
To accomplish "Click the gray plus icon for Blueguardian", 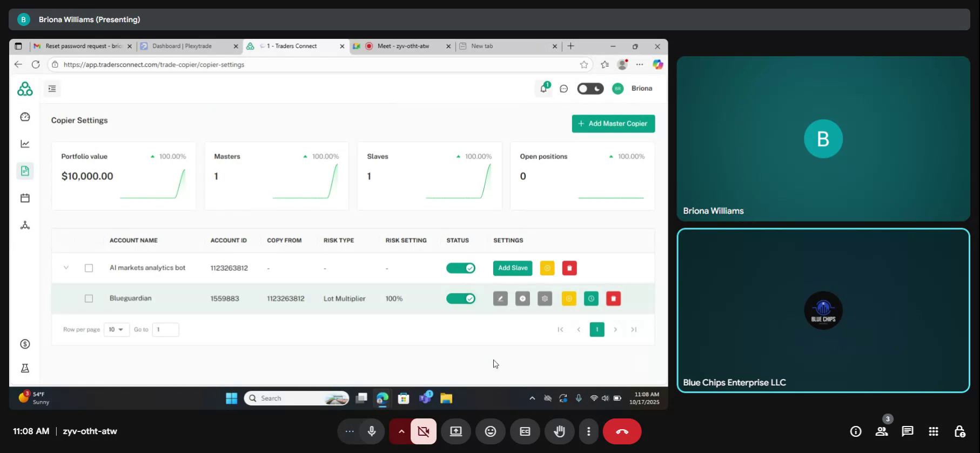I will point(522,298).
